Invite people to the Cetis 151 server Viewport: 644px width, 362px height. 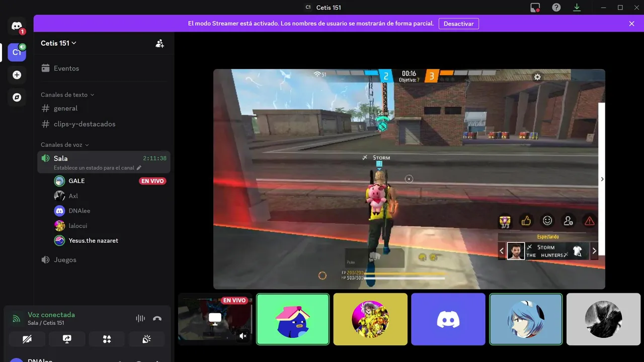(159, 43)
